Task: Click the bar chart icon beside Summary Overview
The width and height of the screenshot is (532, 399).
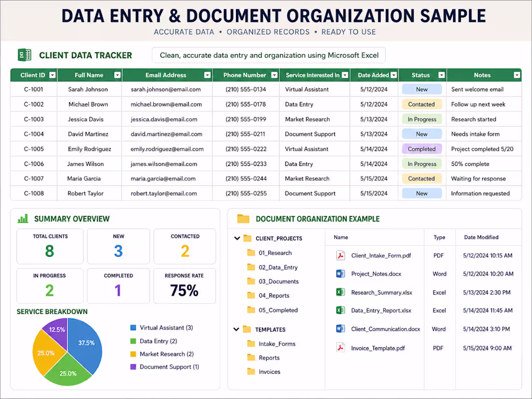Action: click(x=23, y=219)
